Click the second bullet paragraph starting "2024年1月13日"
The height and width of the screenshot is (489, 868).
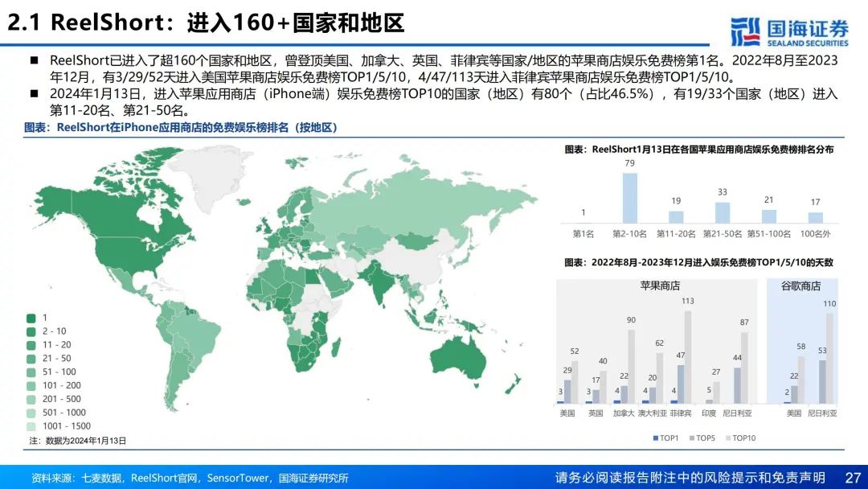(444, 102)
